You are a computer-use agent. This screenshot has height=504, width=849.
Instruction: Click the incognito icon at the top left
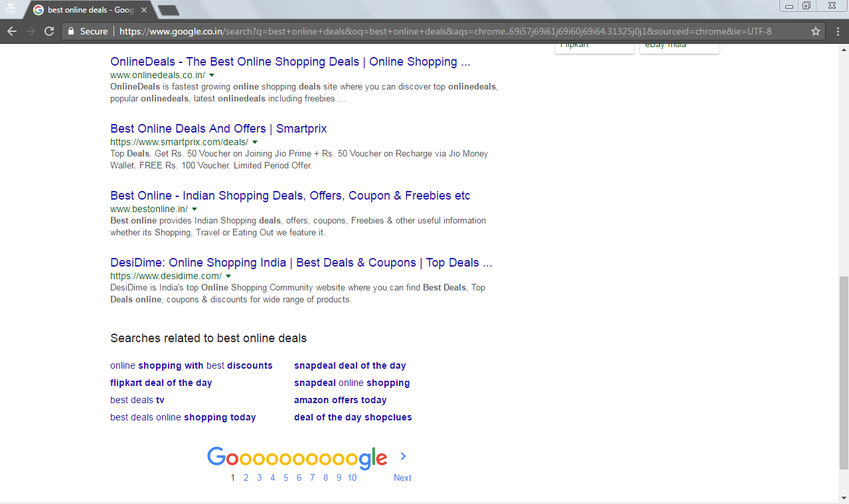(10, 10)
